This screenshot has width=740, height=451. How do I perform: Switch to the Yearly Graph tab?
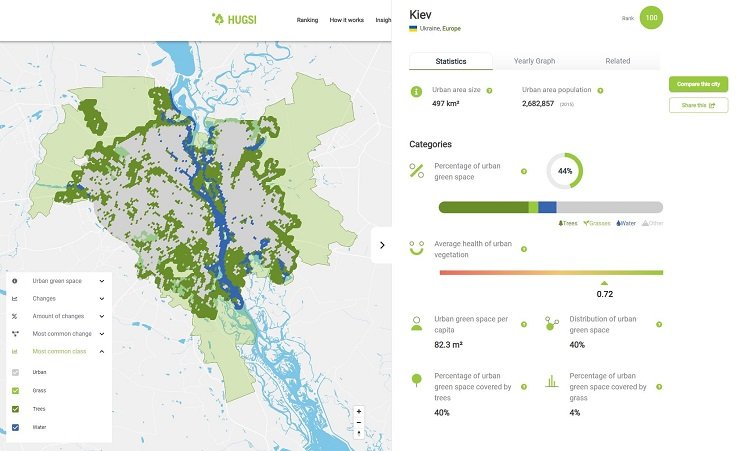pyautogui.click(x=534, y=61)
